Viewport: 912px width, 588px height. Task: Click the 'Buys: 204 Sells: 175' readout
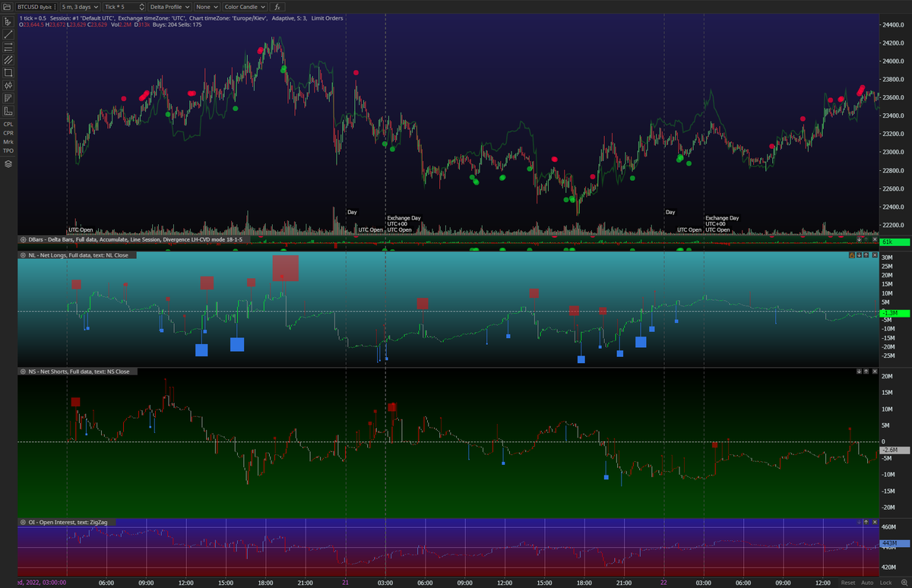(x=178, y=25)
